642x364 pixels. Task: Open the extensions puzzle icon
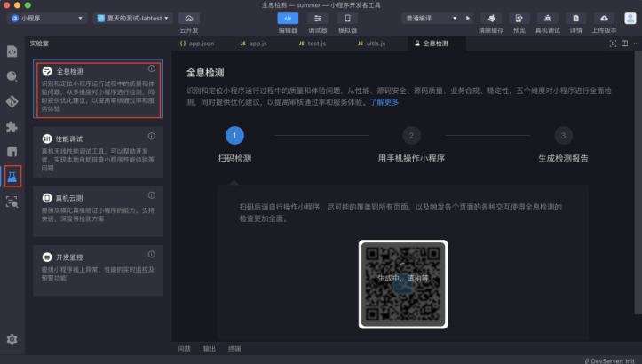[12, 127]
